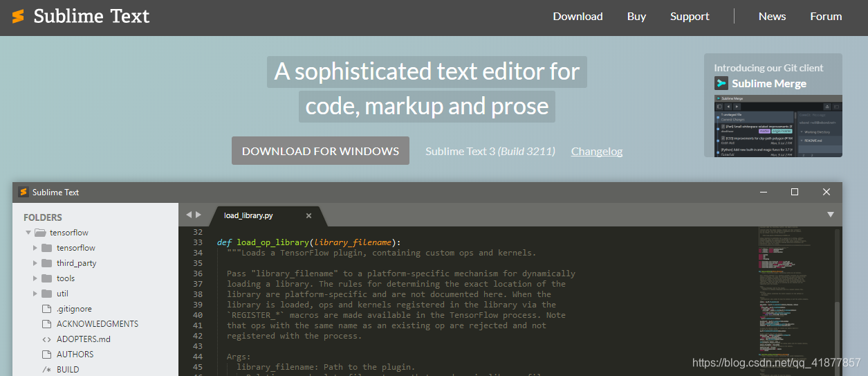
Task: Visit the Forum link
Action: point(826,17)
